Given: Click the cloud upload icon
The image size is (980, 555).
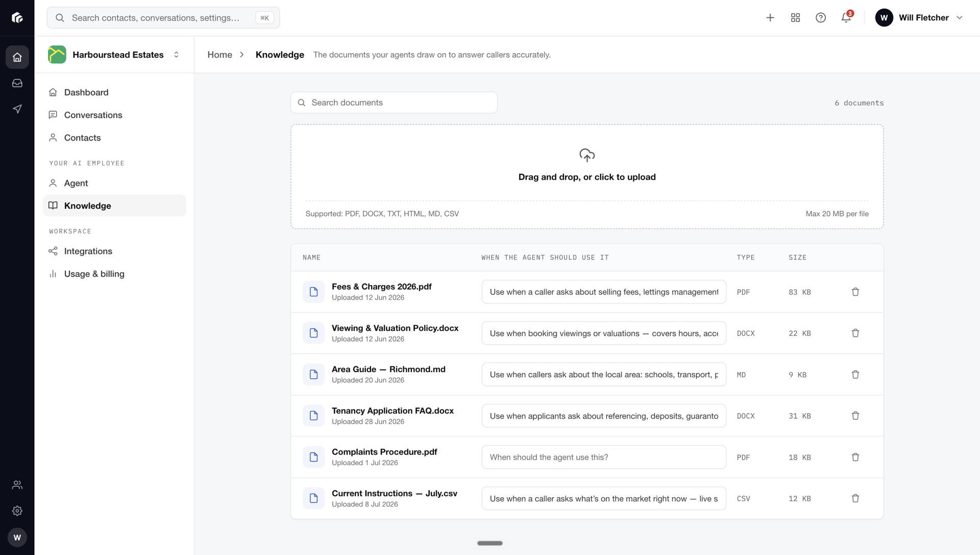Looking at the screenshot, I should pyautogui.click(x=587, y=155).
